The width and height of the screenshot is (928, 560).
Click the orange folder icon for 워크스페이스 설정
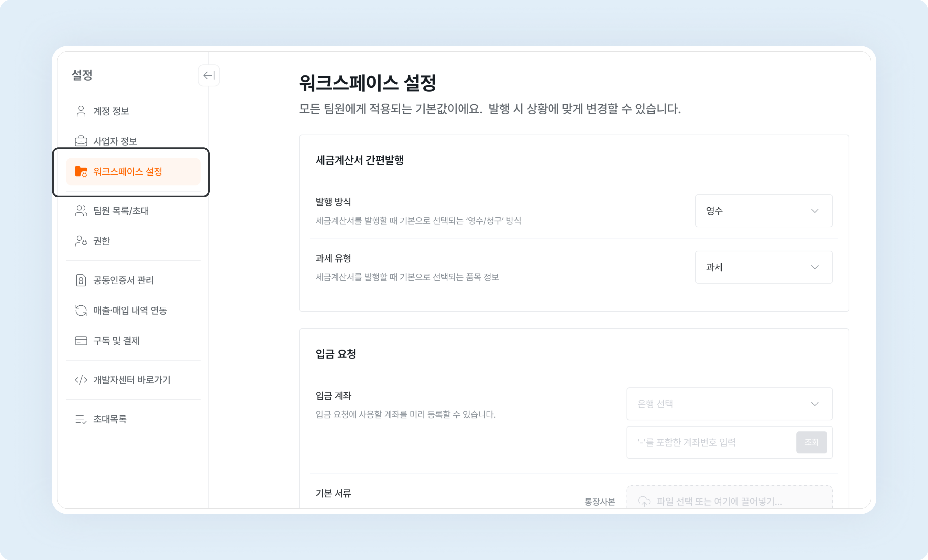(x=81, y=172)
